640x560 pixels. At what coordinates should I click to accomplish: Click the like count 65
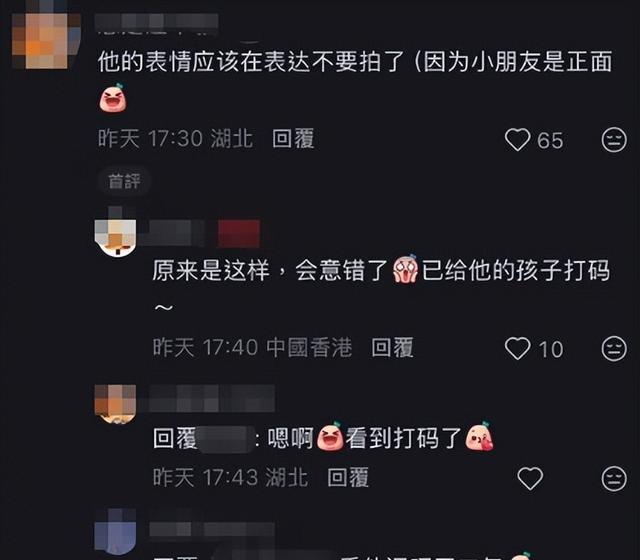point(550,140)
